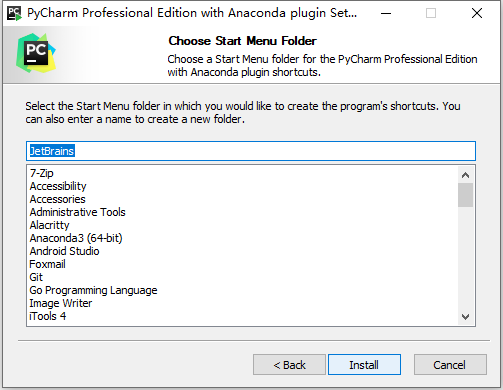Viewport: 503px width, 390px height.
Task: Click the PyCharm PC logo in header
Action: tap(36, 53)
